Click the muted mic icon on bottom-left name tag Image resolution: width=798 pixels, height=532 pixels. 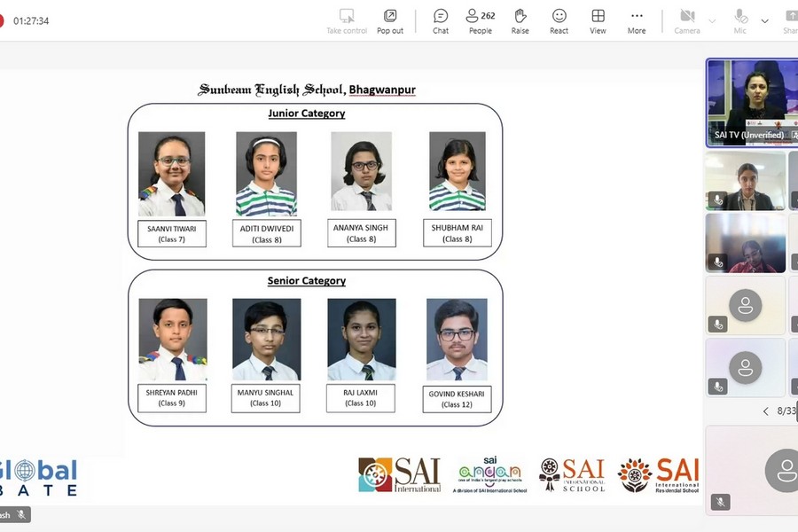coord(21,514)
